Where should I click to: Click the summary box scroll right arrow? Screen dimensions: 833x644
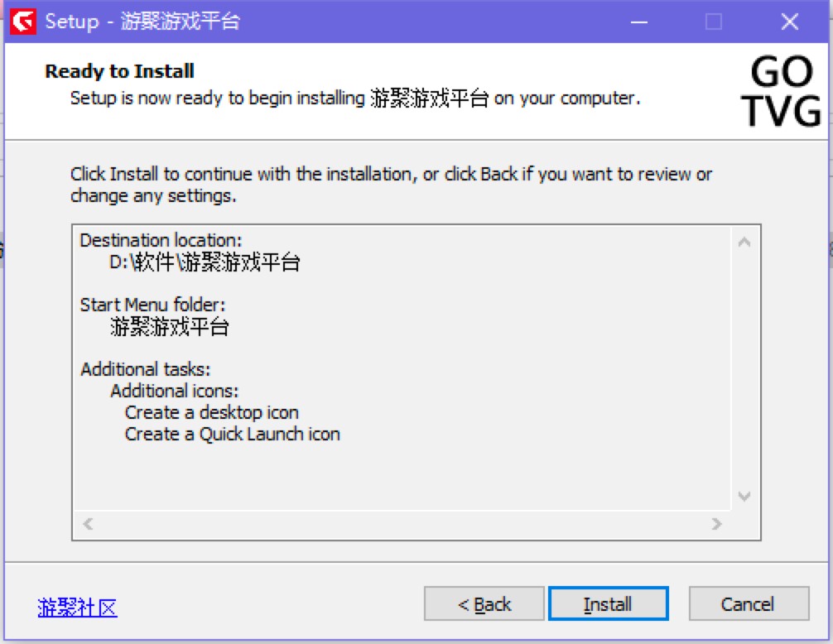point(716,524)
